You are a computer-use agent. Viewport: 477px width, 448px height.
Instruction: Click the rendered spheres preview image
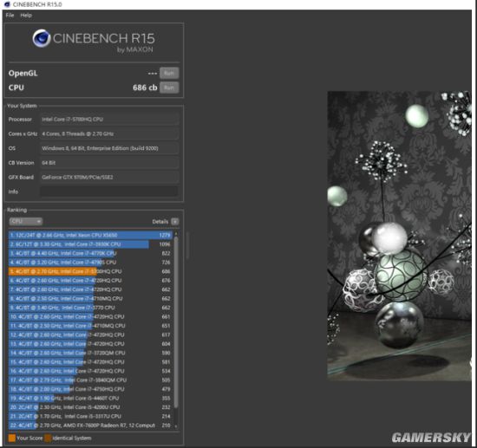[x=399, y=236]
